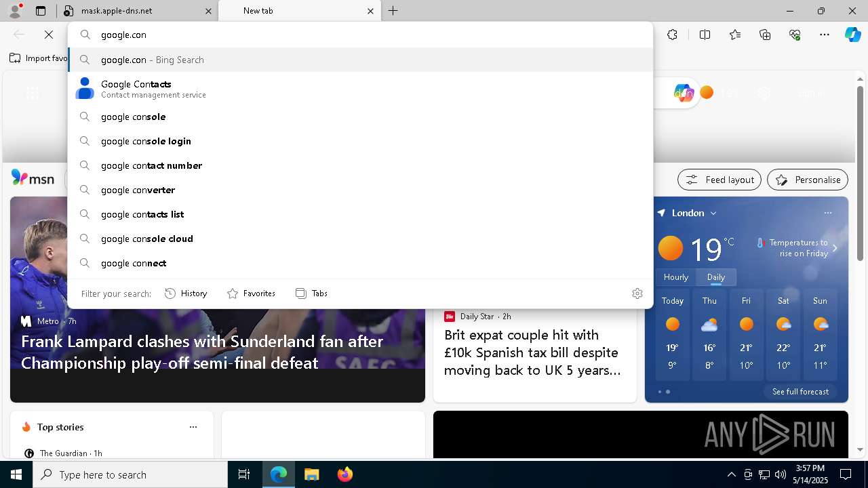Open the search settings gear in suggestions

pos(637,293)
